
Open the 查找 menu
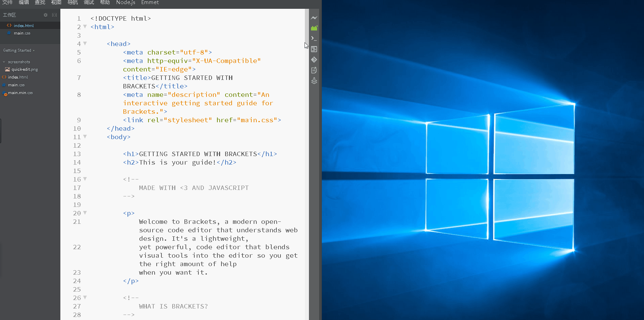click(x=40, y=2)
